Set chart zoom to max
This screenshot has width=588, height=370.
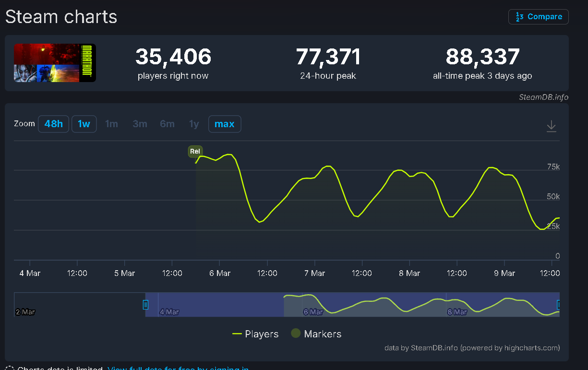pyautogui.click(x=225, y=124)
